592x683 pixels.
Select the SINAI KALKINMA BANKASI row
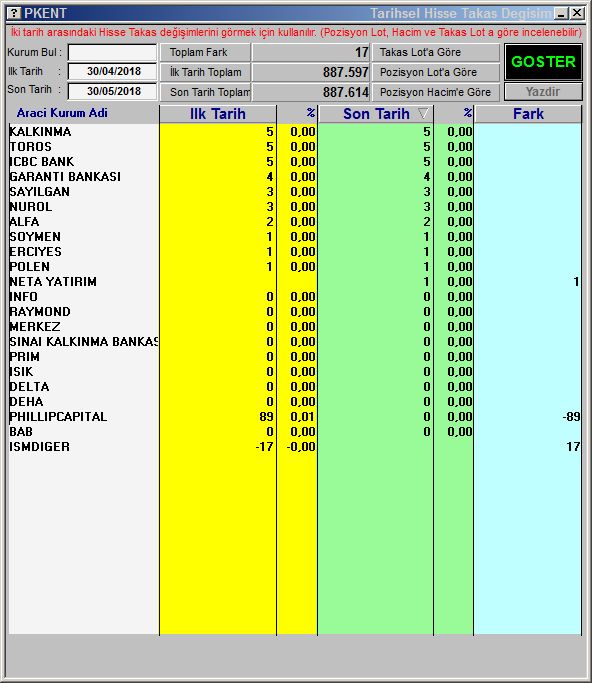click(x=295, y=342)
